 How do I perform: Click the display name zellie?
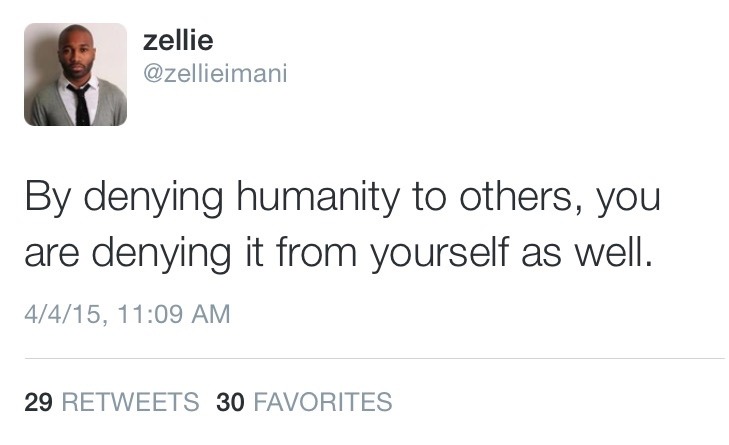tap(178, 40)
